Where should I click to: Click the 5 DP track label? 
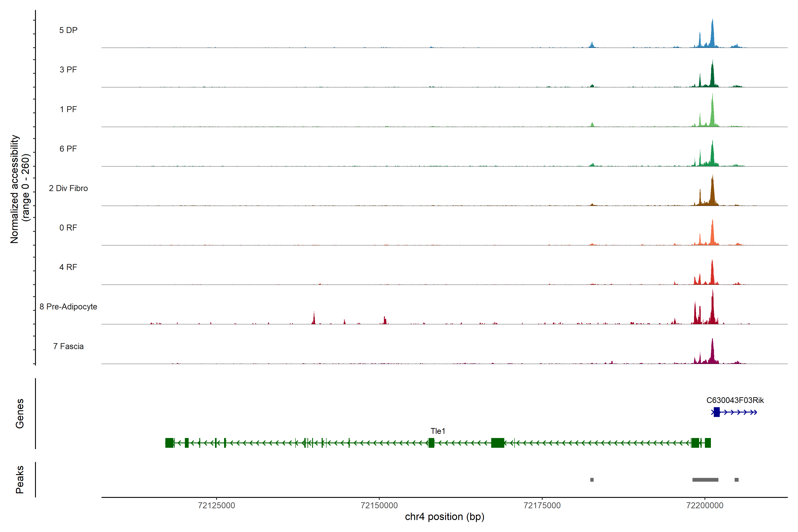(x=68, y=30)
